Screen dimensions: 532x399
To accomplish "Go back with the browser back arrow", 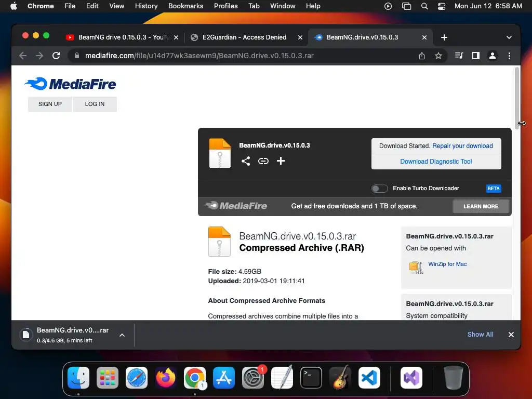I will tap(23, 56).
